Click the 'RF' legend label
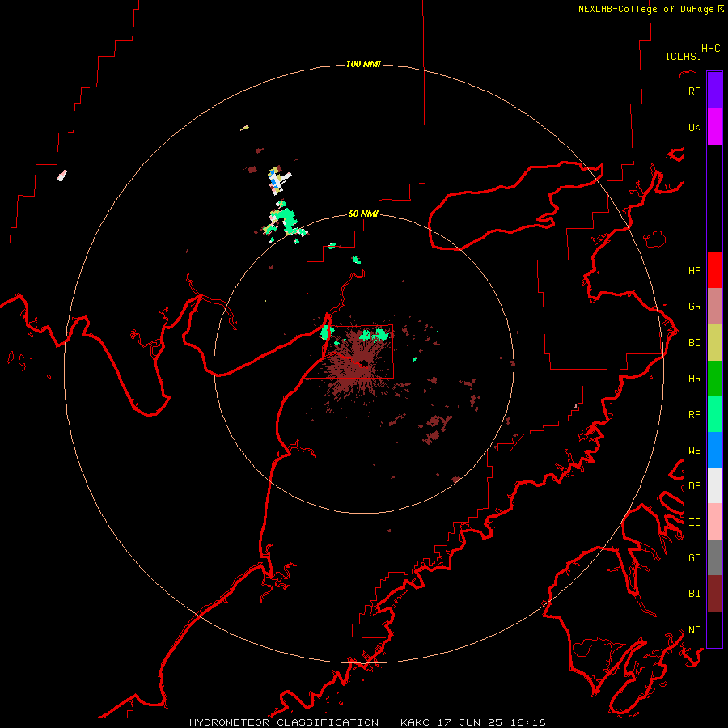 tap(694, 91)
